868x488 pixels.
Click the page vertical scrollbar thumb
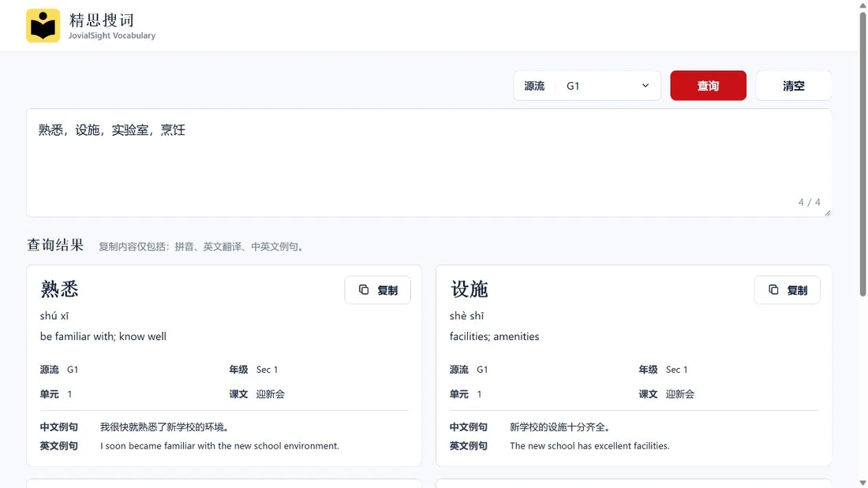pyautogui.click(x=862, y=154)
